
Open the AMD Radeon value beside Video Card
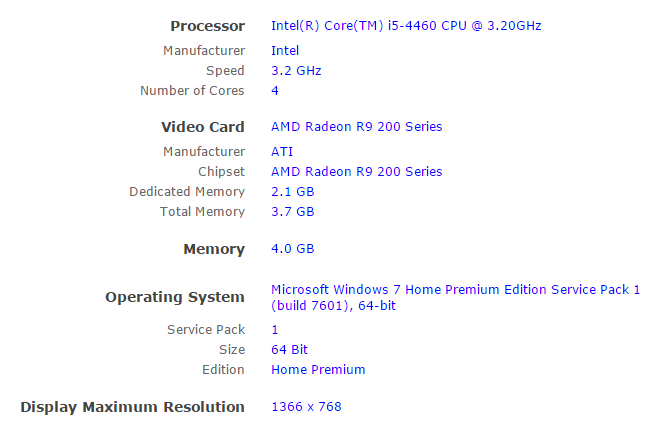pyautogui.click(x=356, y=127)
